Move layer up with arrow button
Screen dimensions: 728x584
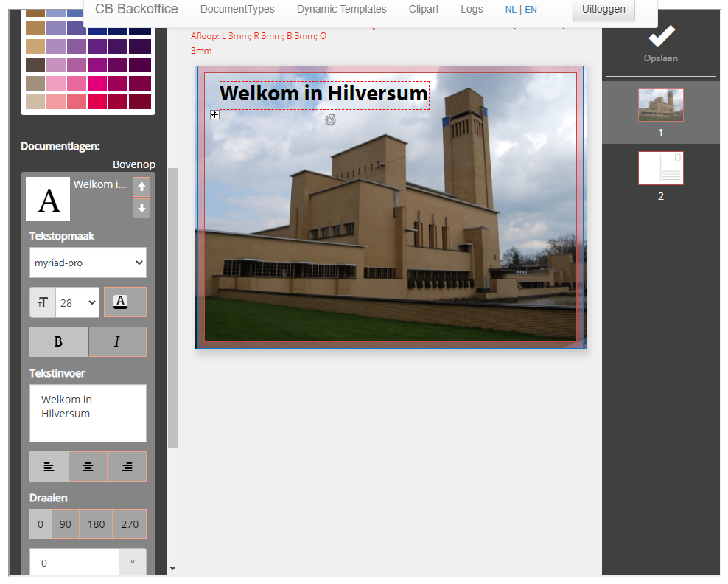141,187
